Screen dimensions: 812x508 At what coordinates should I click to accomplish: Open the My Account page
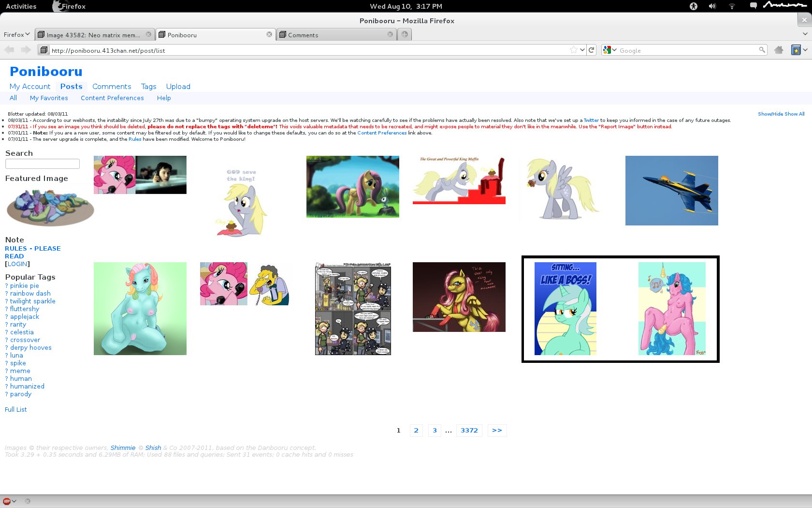coord(30,87)
